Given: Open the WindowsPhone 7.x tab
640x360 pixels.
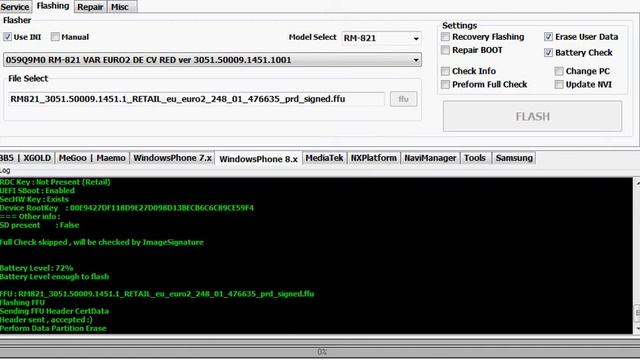Looking at the screenshot, I should [x=172, y=158].
